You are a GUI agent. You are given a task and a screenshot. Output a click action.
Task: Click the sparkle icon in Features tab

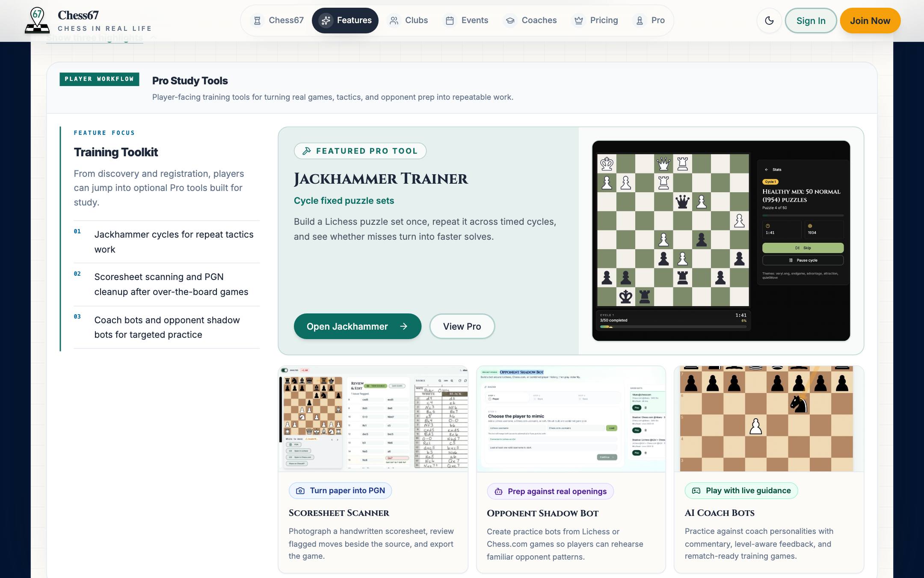coord(326,21)
